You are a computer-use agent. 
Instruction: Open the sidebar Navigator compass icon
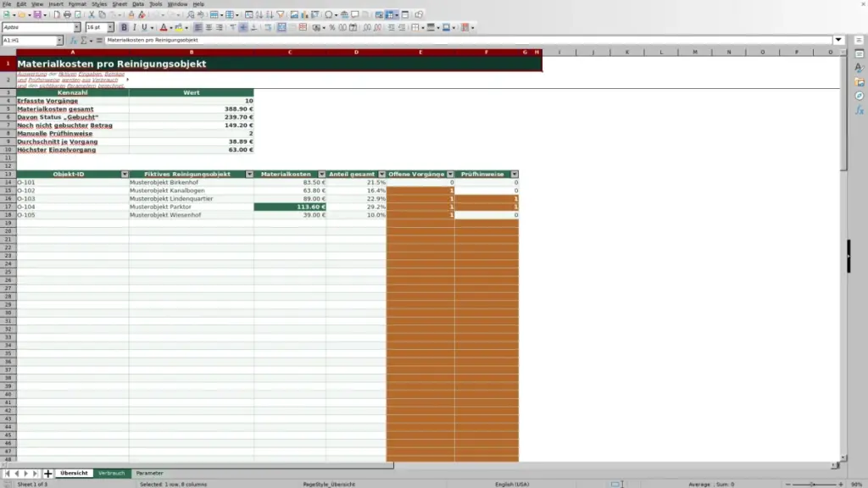[x=860, y=96]
